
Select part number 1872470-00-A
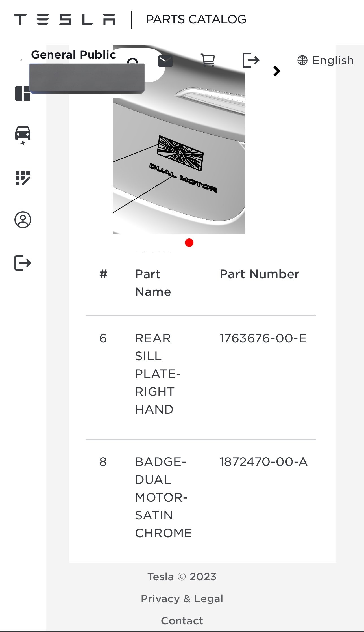coord(263,462)
